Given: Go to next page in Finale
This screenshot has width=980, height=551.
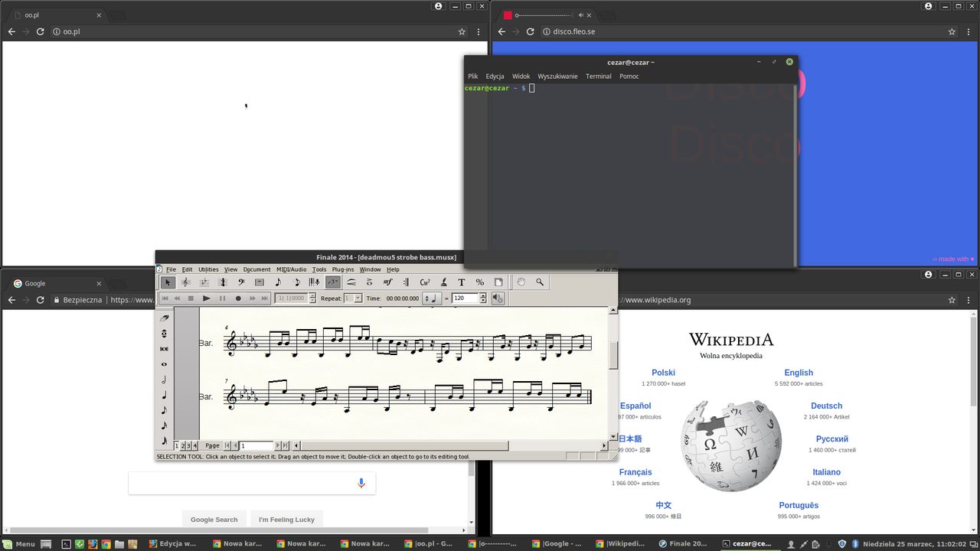Looking at the screenshot, I should coord(278,445).
